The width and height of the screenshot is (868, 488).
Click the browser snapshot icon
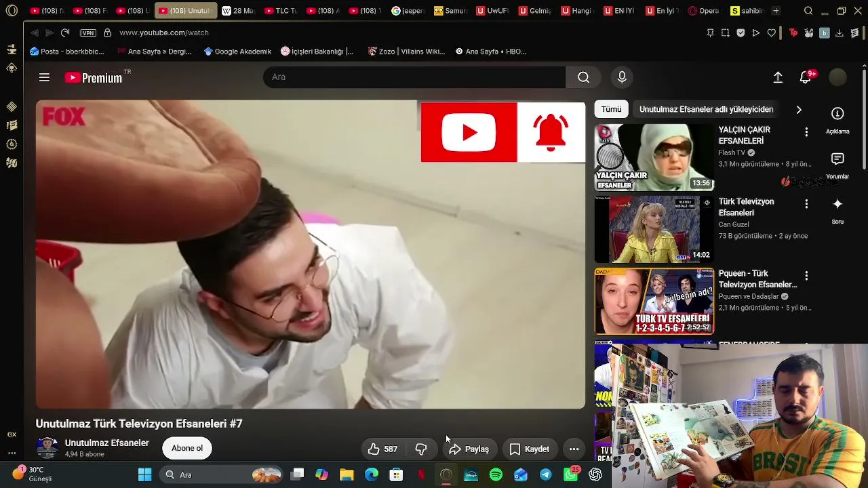(725, 33)
